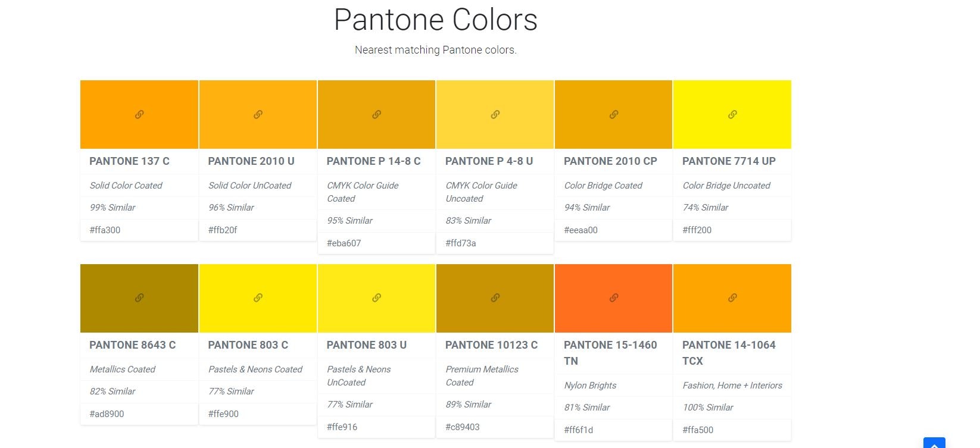Image resolution: width=980 pixels, height=448 pixels.
Task: Click the link icon on PANTONE 2010 CP swatch
Action: (613, 114)
